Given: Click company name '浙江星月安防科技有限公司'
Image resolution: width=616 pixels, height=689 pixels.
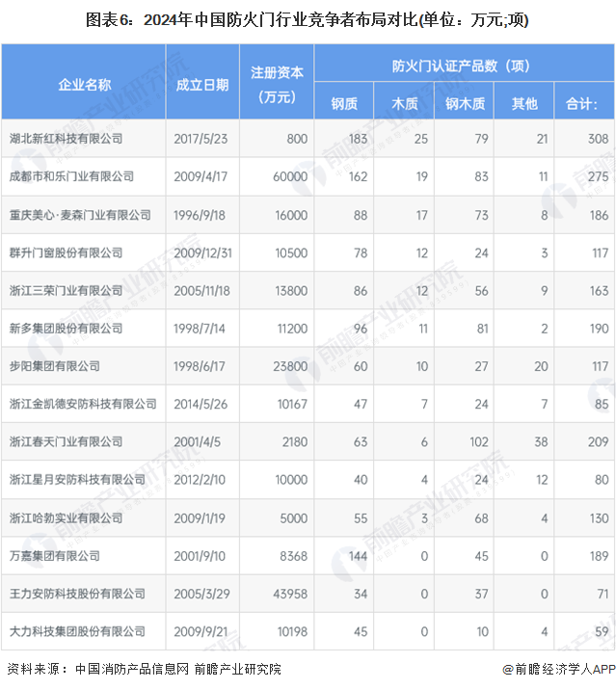Looking at the screenshot, I should [x=77, y=480].
